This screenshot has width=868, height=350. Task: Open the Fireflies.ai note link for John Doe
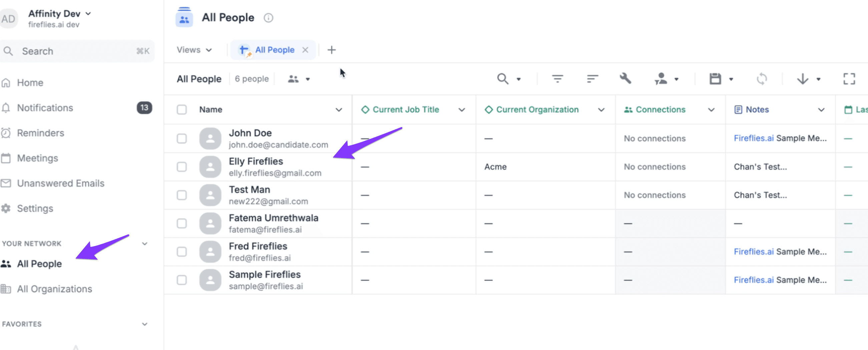(754, 138)
